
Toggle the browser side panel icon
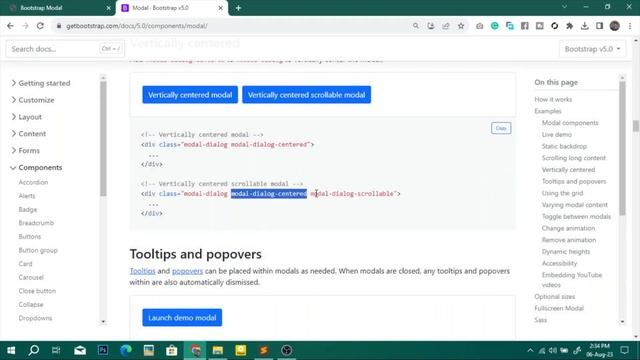tap(599, 26)
